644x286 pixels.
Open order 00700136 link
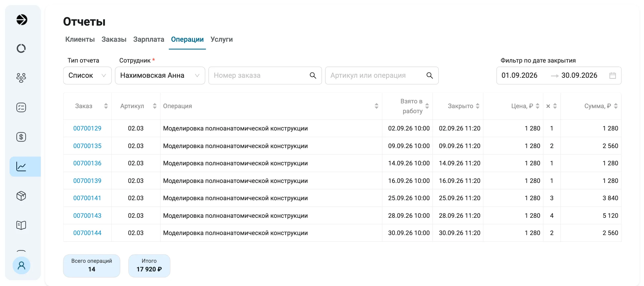pos(87,163)
